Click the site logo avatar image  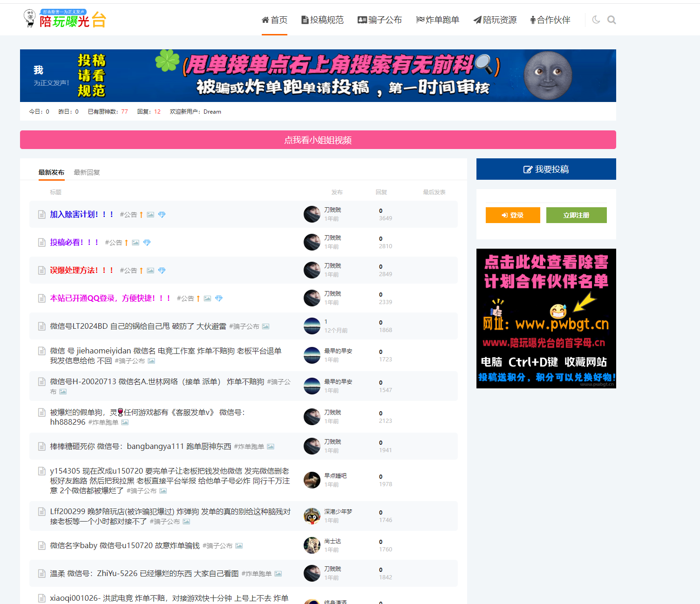pos(30,18)
